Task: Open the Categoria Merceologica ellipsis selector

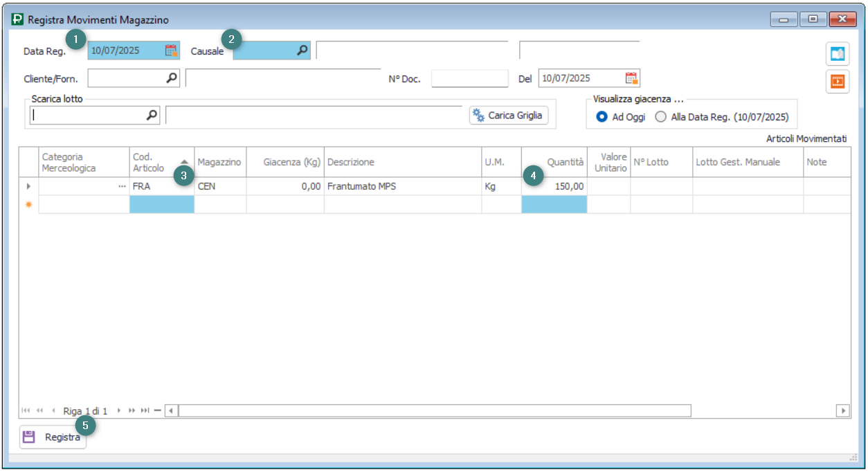Action: (122, 187)
